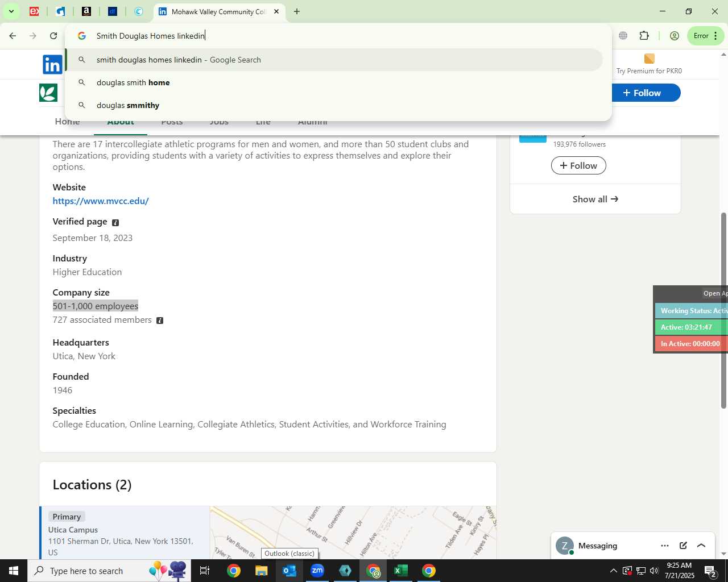
Task: Click the Active 03:21:47 timer bar
Action: pyautogui.click(x=692, y=327)
